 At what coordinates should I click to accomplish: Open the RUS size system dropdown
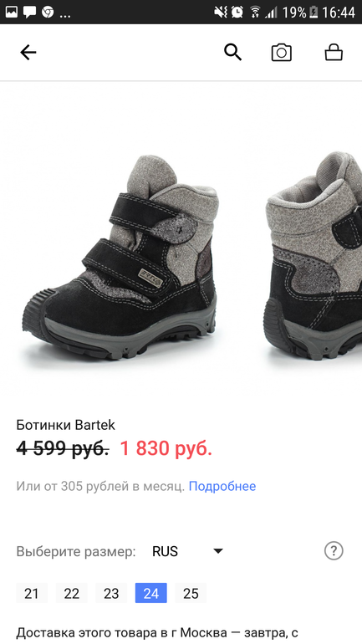pyautogui.click(x=187, y=551)
